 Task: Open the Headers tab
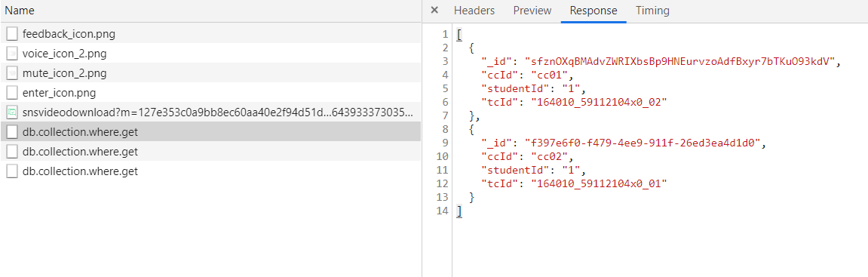[x=474, y=11]
